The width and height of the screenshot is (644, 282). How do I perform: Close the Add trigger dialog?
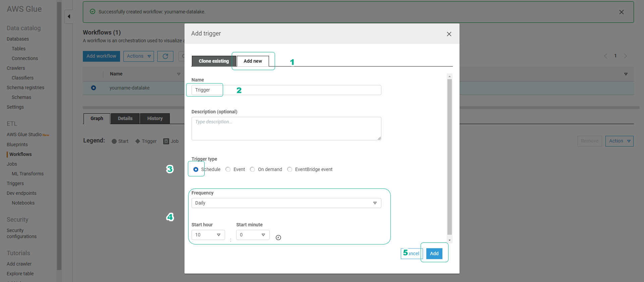(449, 34)
